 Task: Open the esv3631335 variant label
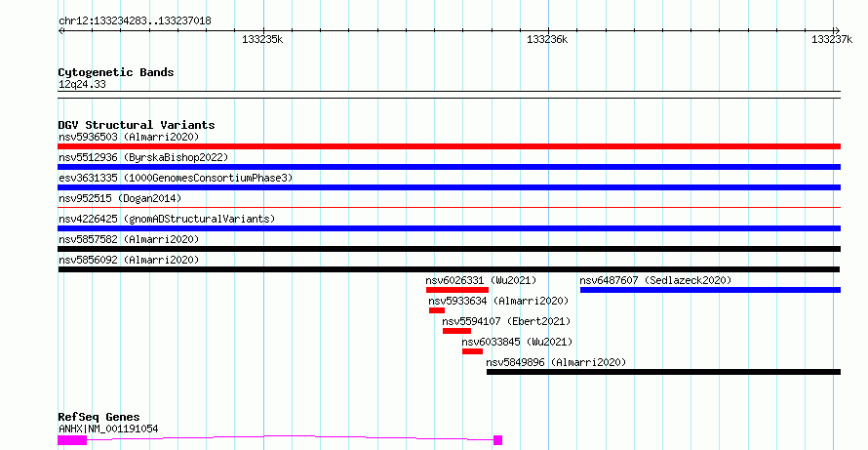[x=176, y=178]
